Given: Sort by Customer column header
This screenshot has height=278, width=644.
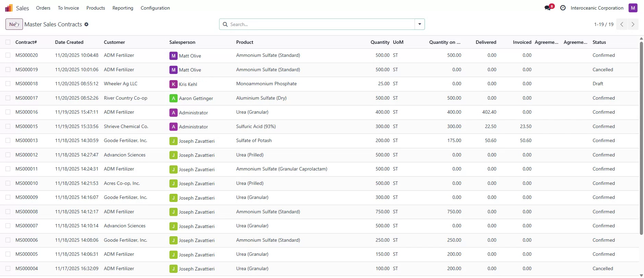Looking at the screenshot, I should 115,42.
